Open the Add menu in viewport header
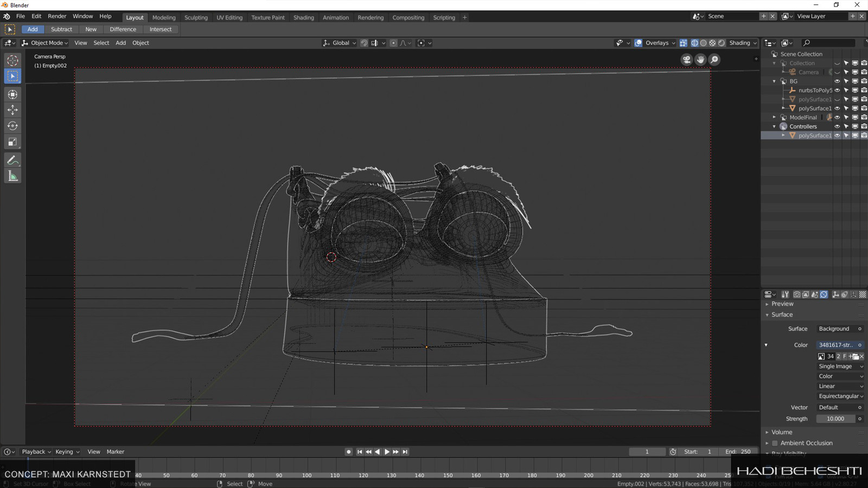The image size is (868, 488). (x=120, y=43)
